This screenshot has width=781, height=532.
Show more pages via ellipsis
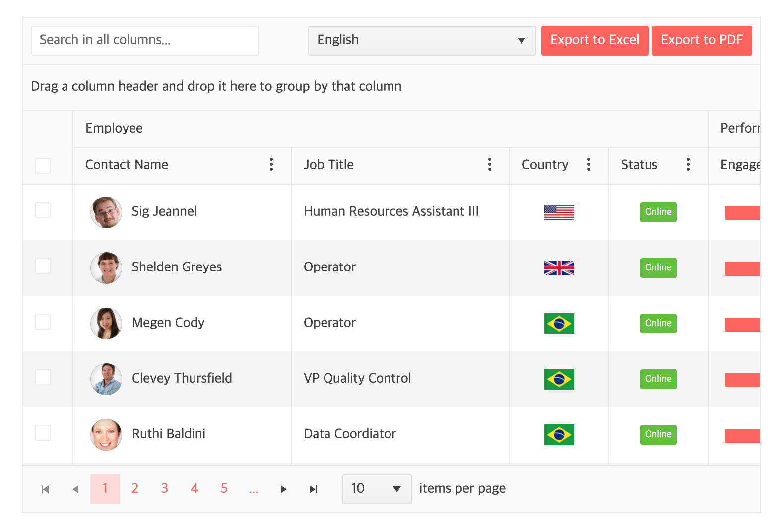pos(254,489)
